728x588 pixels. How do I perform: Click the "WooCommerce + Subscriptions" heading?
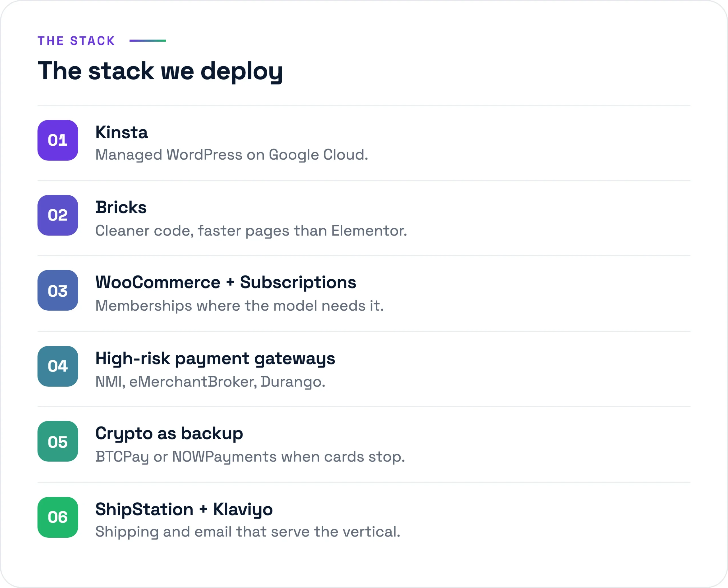click(x=226, y=282)
